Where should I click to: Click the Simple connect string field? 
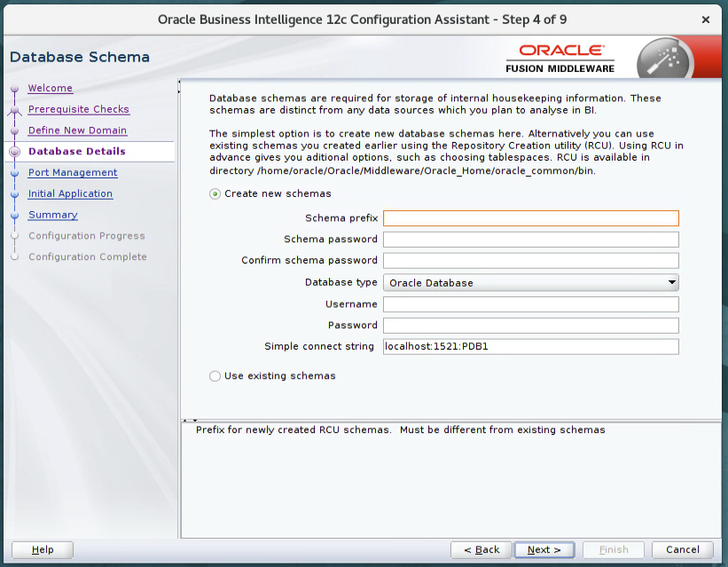530,347
